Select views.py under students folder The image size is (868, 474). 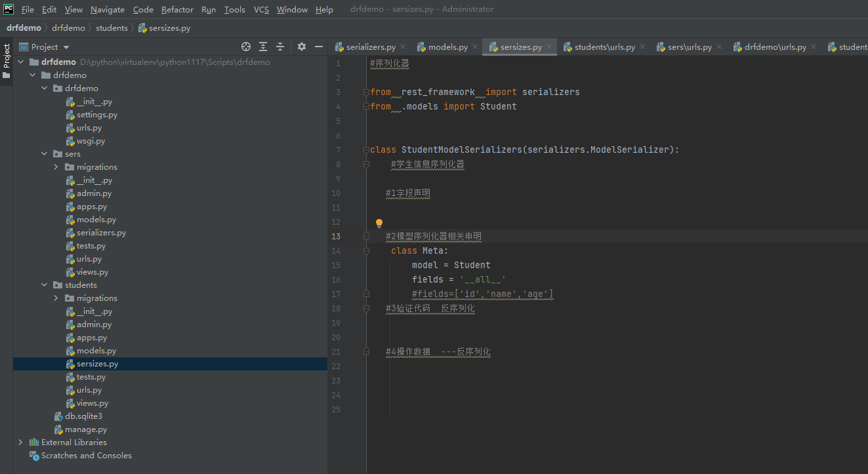pos(93,403)
